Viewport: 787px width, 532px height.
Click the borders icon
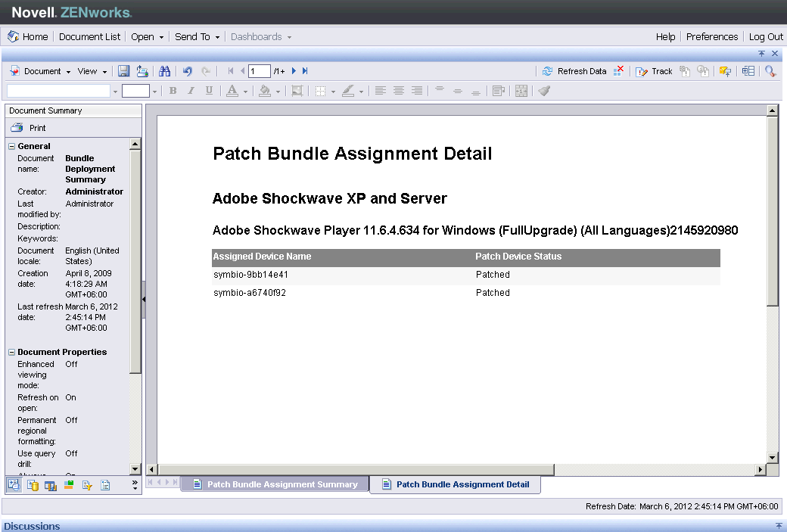point(320,91)
